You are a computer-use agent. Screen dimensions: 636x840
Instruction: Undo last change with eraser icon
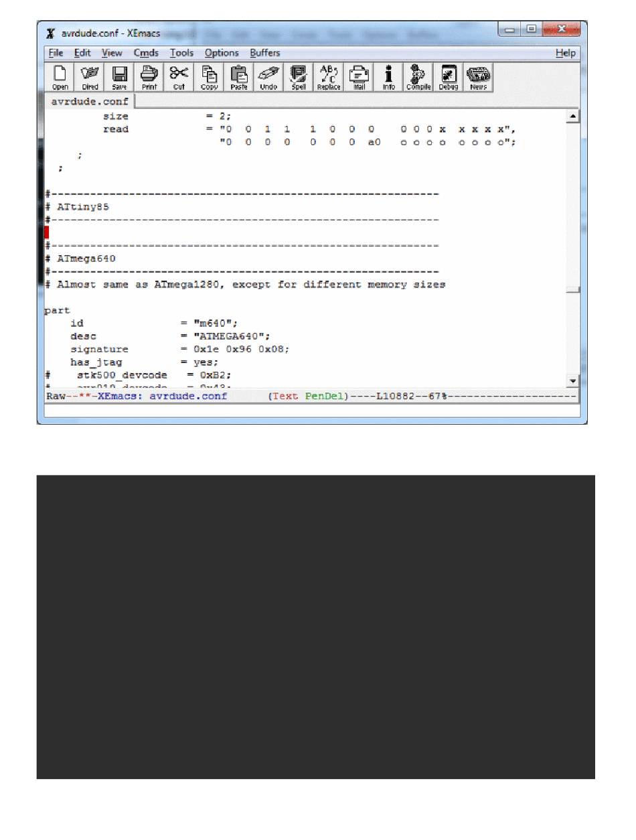click(268, 77)
